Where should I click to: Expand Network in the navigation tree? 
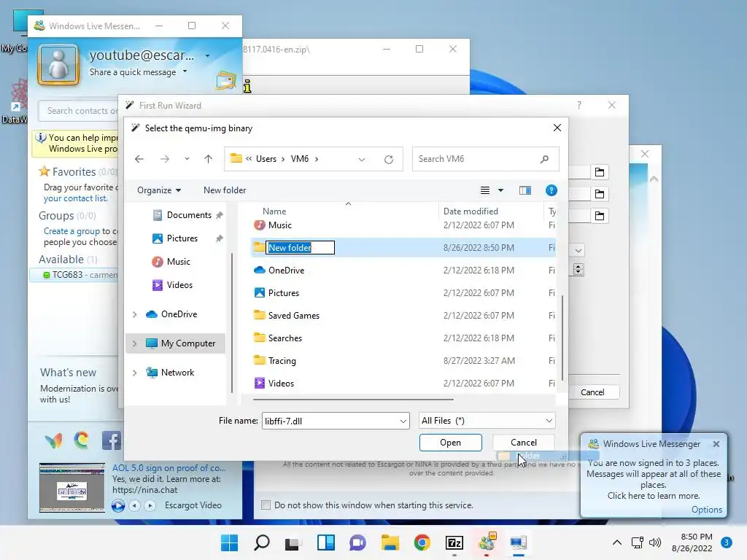click(134, 373)
